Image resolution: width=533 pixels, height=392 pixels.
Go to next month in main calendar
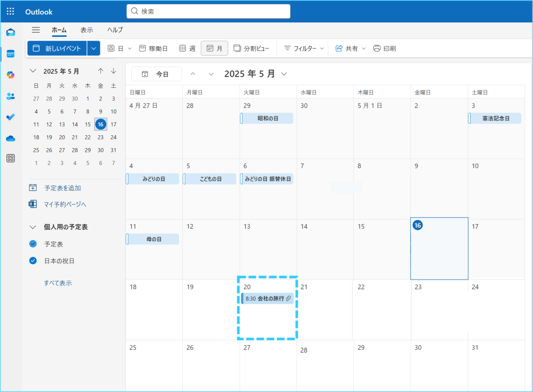click(211, 74)
